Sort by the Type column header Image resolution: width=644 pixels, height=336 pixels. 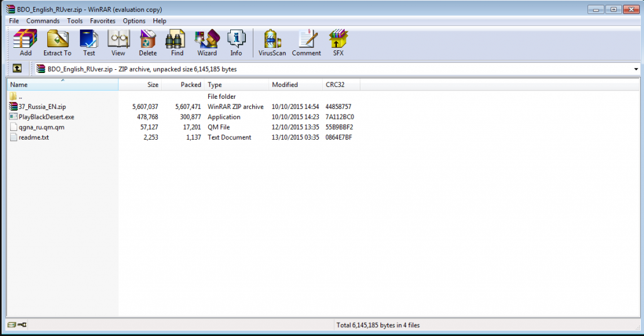236,84
